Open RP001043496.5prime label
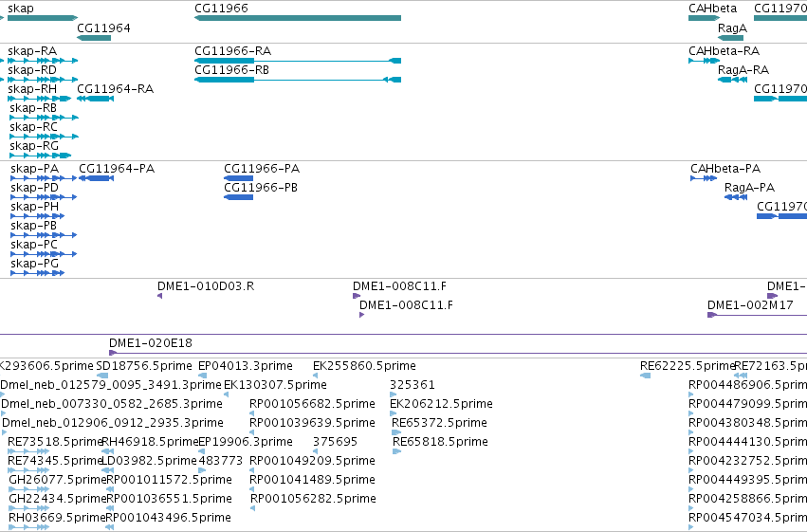Viewport: 807px width, 532px height. 168,519
